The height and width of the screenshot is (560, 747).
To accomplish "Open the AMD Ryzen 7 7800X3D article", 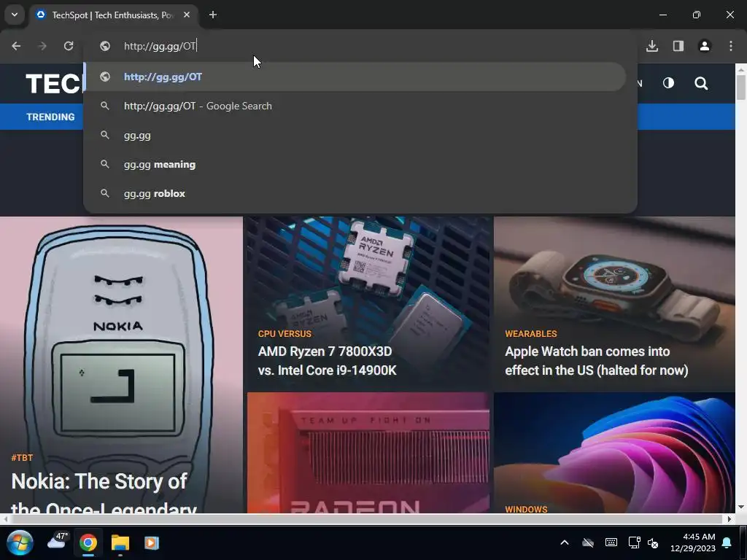I will pos(328,360).
